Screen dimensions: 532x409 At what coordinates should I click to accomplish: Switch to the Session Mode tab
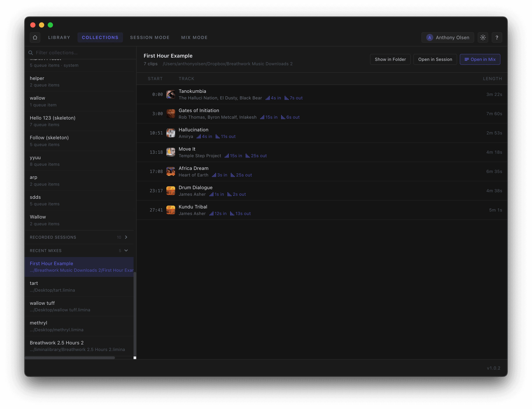pyautogui.click(x=150, y=37)
